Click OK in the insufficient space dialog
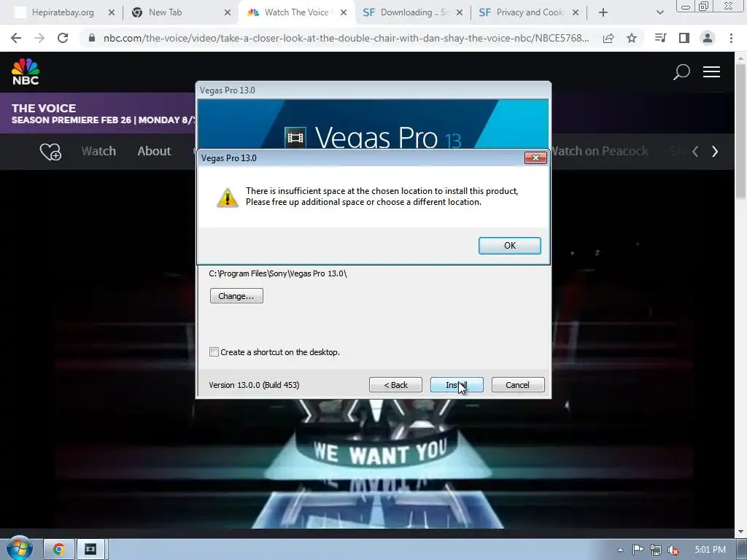The height and width of the screenshot is (560, 747). pos(509,245)
